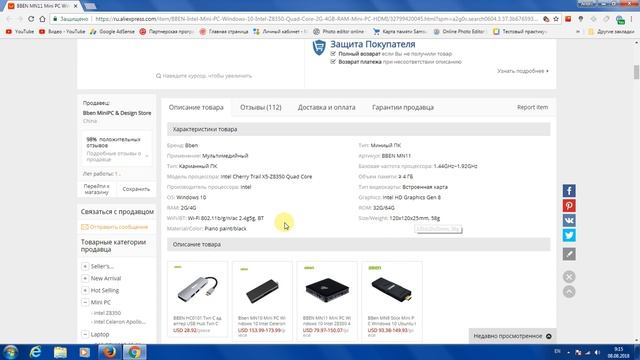640x360 pixels.
Task: Launch Internet Explorer from taskbar
Action: (x=36, y=352)
